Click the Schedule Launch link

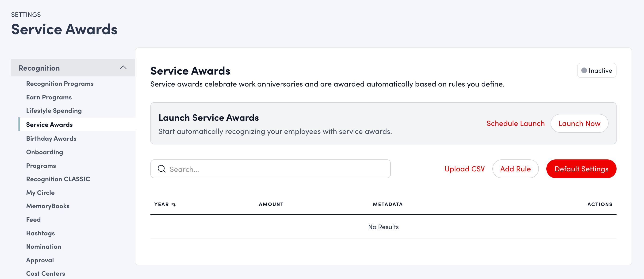pos(515,123)
